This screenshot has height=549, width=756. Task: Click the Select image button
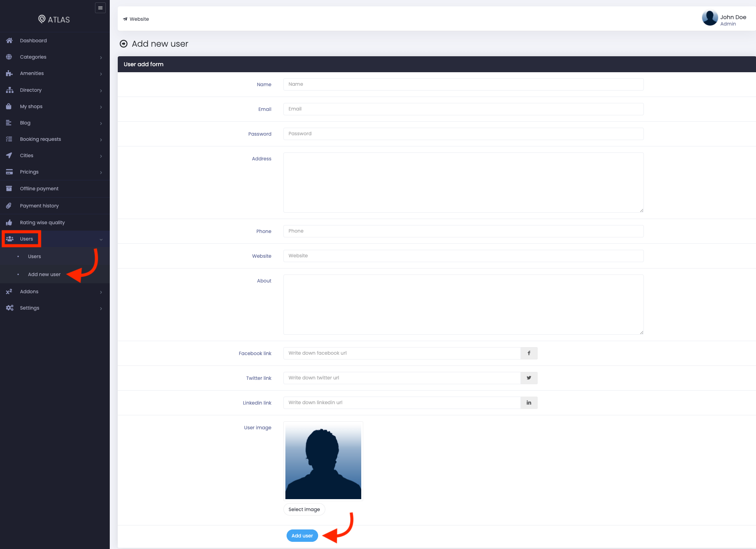click(304, 510)
